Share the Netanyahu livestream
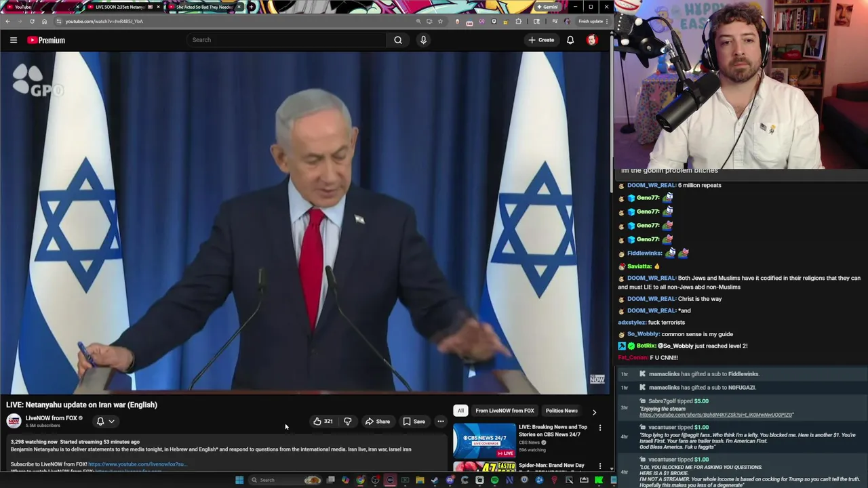Image resolution: width=868 pixels, height=488 pixels. click(378, 422)
